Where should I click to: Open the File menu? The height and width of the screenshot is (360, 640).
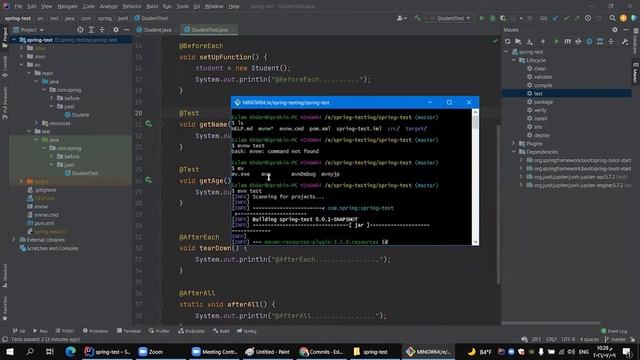18,6
